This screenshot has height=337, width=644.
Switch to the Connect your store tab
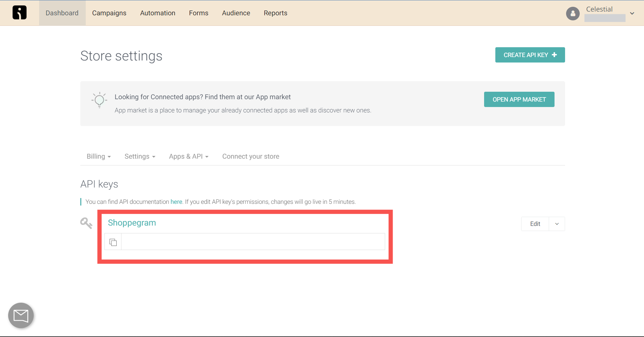[x=251, y=156]
